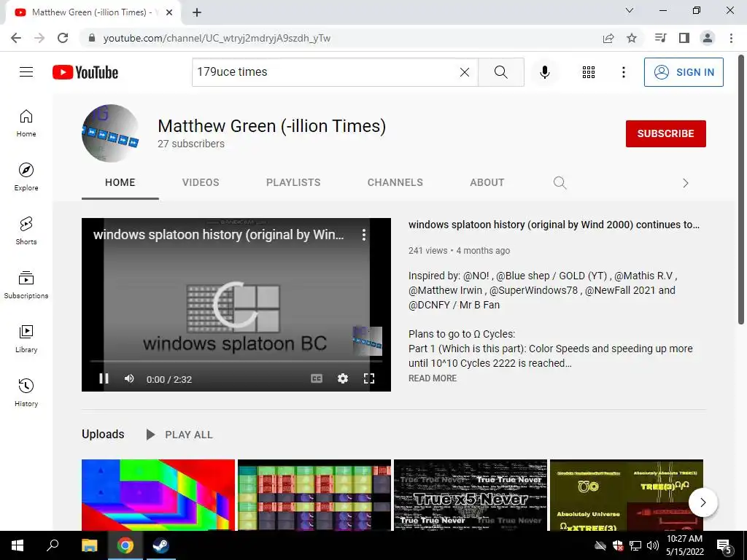Open the featured video title link
747x560 pixels.
(x=554, y=225)
